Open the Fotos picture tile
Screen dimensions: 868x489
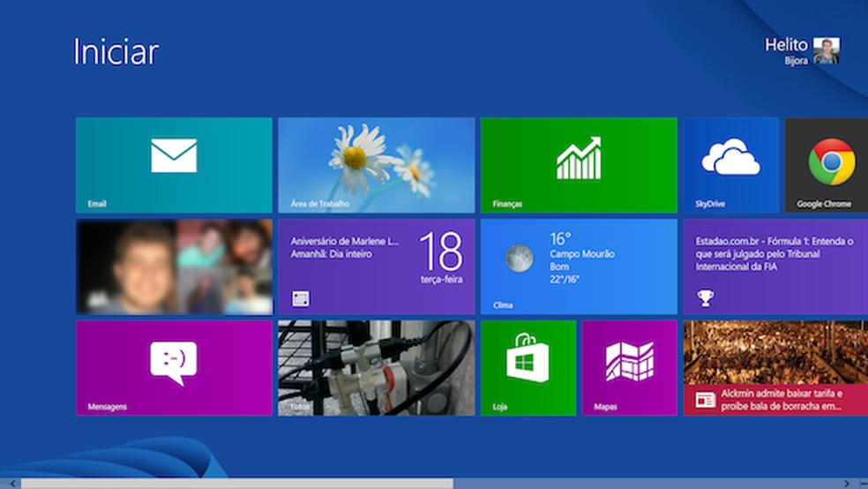pyautogui.click(x=376, y=367)
